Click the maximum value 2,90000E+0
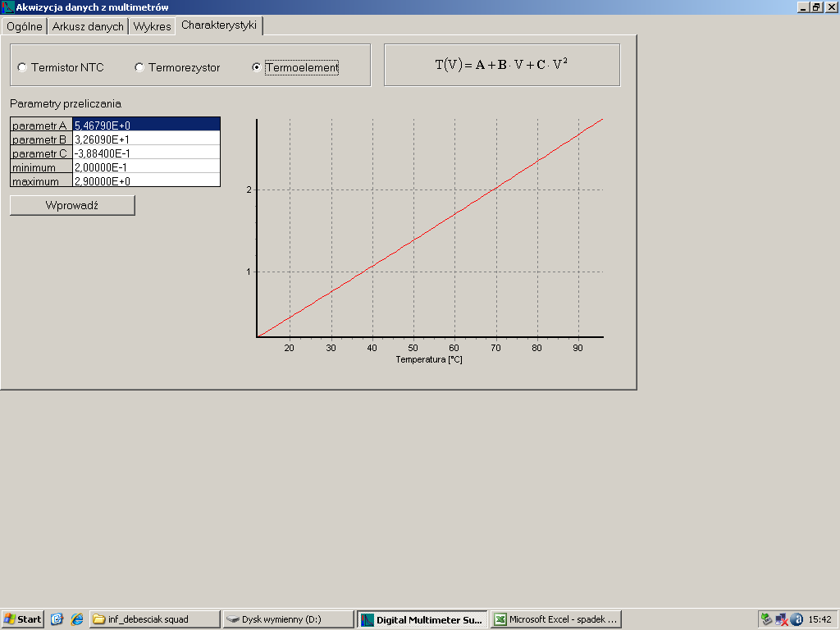840x630 pixels. [x=146, y=180]
